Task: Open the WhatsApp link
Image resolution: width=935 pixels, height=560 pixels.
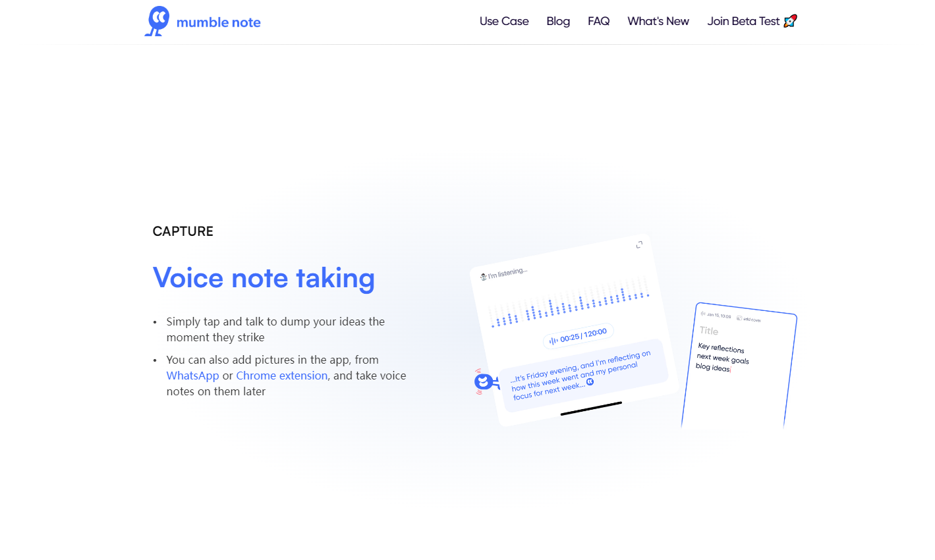Action: pos(192,375)
